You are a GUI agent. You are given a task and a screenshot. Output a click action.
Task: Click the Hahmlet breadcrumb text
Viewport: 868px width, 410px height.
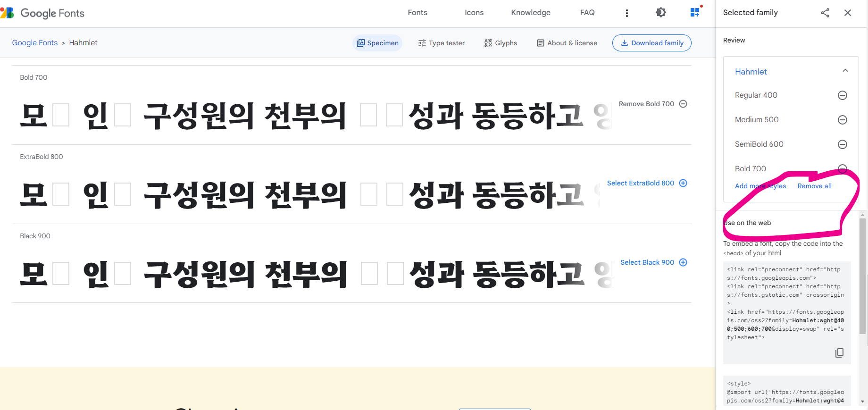click(x=83, y=43)
